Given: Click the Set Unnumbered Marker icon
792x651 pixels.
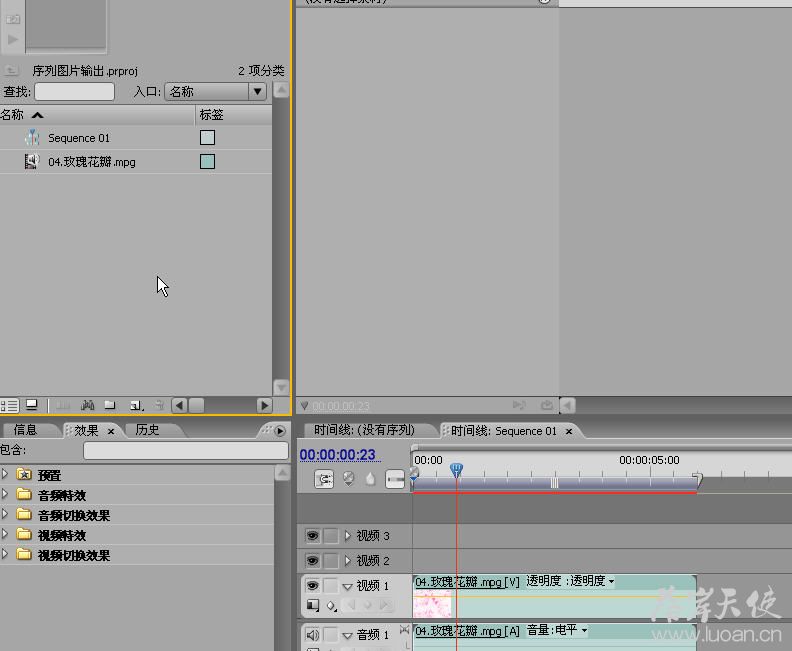Looking at the screenshot, I should [370, 478].
